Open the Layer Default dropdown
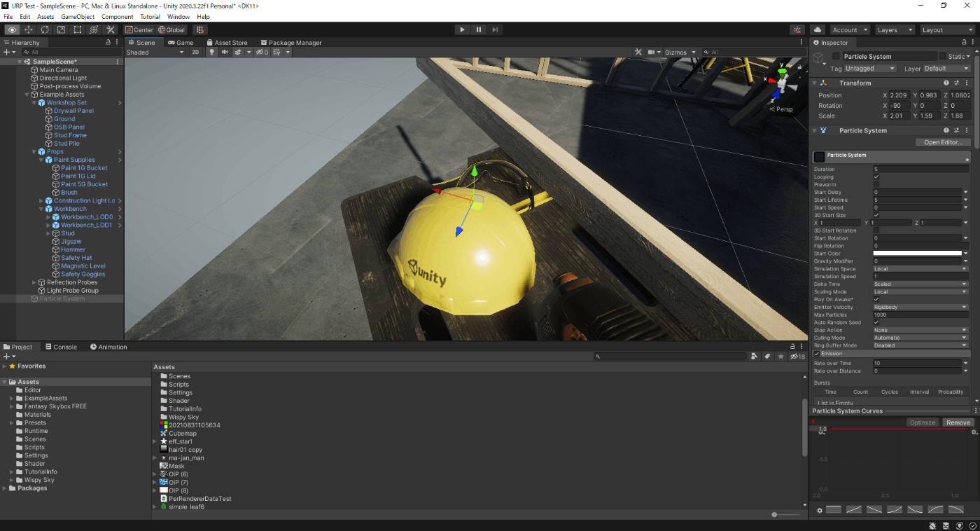 [947, 69]
